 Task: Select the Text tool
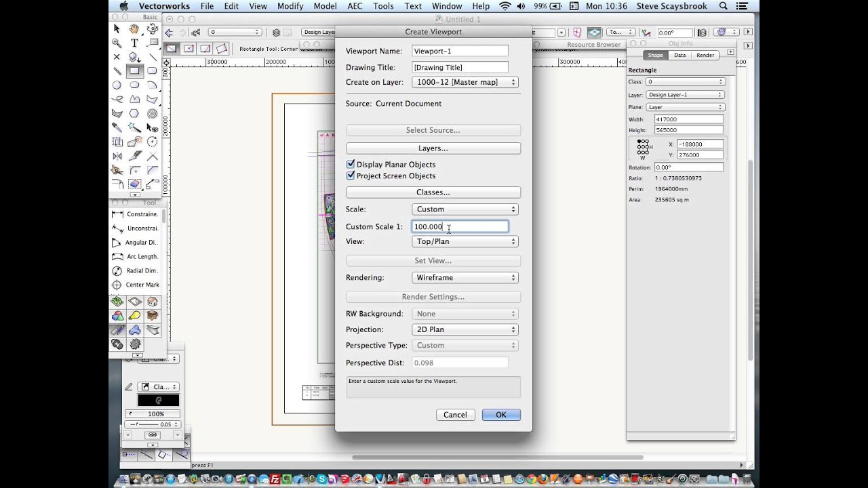pos(134,43)
